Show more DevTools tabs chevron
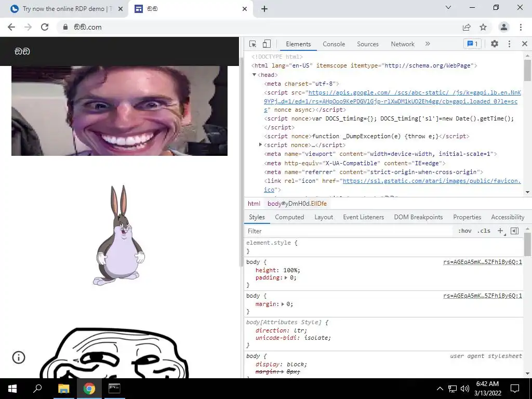The height and width of the screenshot is (399, 532). point(428,44)
